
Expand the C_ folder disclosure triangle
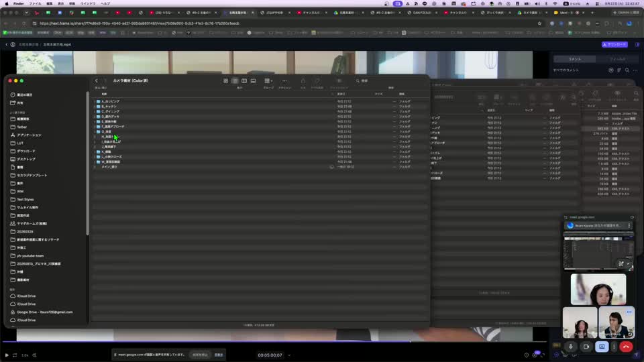[x=95, y=112]
